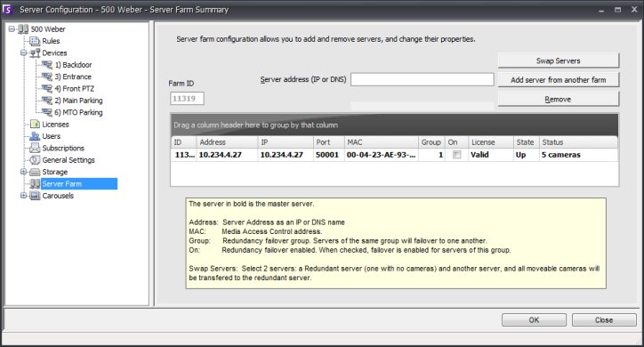Image resolution: width=644 pixels, height=347 pixels.
Task: Click the Front PTZ camera icon
Action: tap(47, 89)
